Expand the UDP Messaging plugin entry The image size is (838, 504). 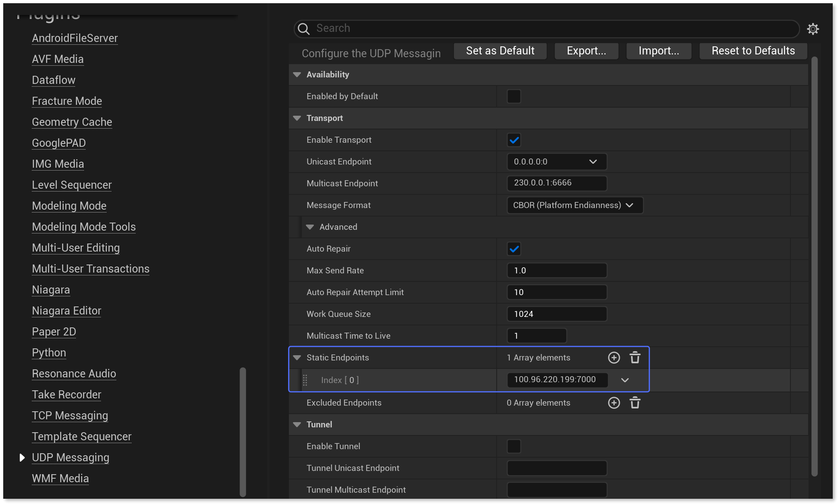22,457
